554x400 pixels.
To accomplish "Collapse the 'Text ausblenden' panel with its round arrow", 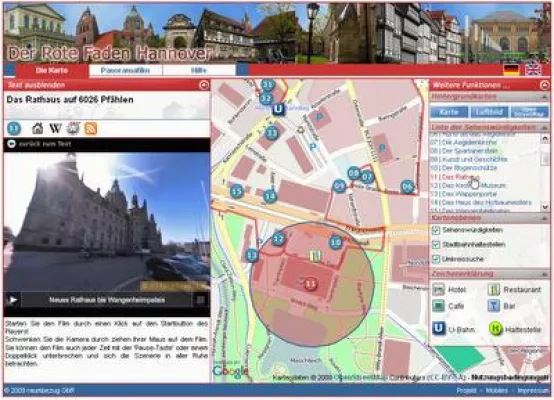I will click(x=204, y=85).
